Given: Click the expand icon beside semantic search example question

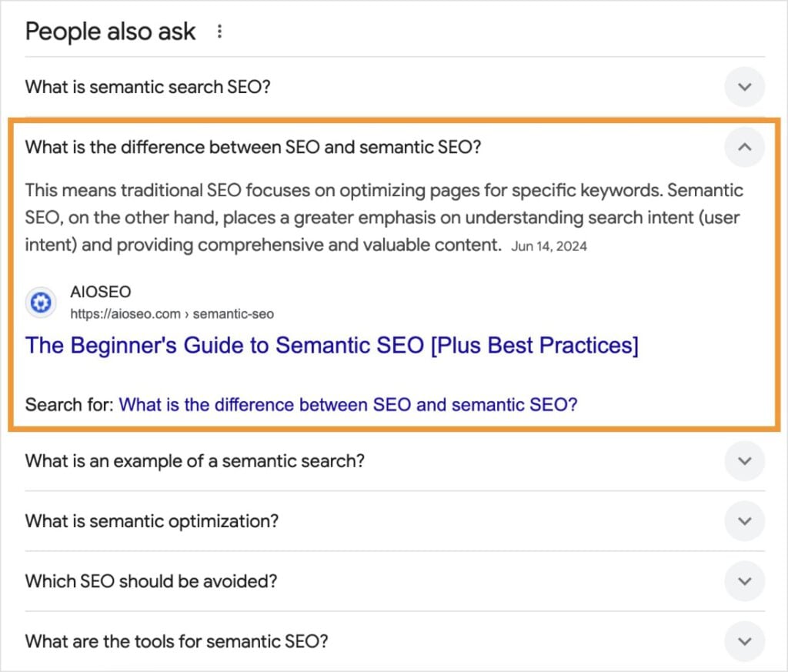Looking at the screenshot, I should pyautogui.click(x=744, y=461).
